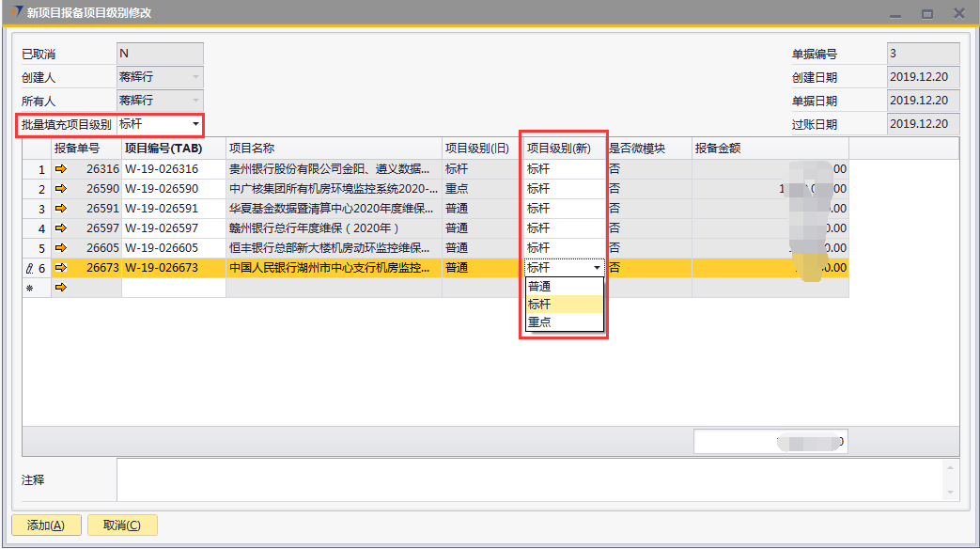
Task: Expand the 创建人 dropdown arrow
Action: 195,77
